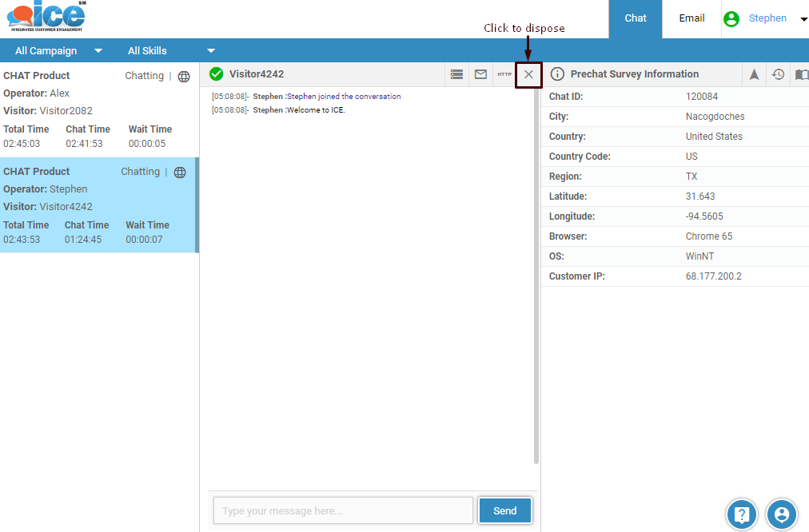Click the info icon beside Prechat Survey Information

(557, 74)
